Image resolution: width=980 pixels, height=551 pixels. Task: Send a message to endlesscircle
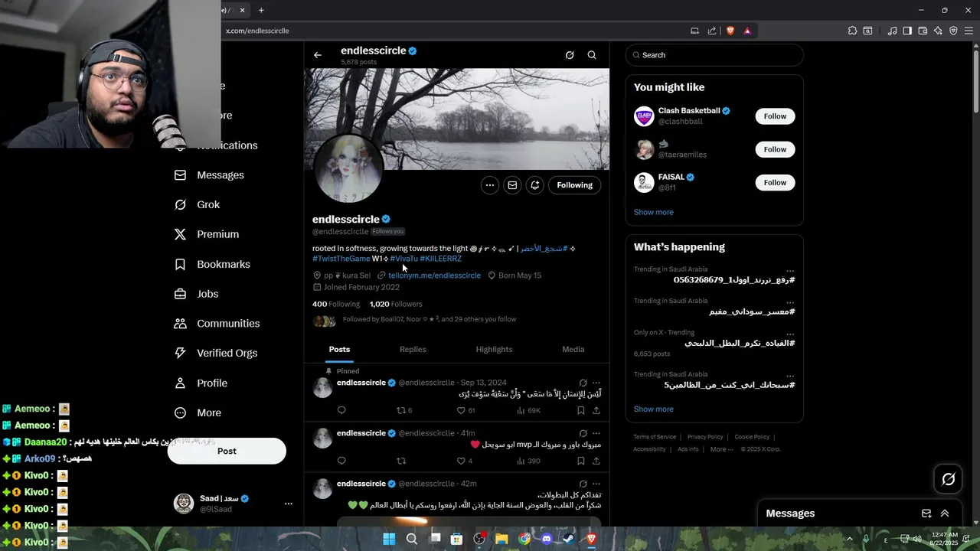[x=512, y=185]
